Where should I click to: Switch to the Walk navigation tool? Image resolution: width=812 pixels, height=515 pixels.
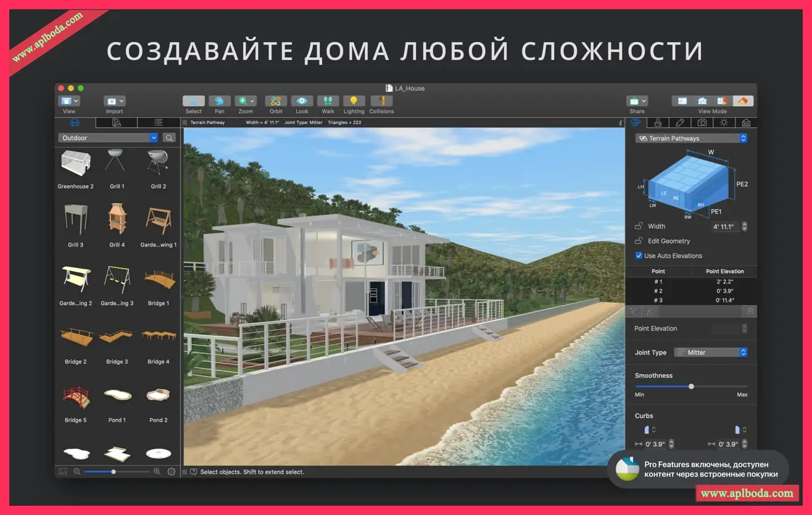(328, 101)
